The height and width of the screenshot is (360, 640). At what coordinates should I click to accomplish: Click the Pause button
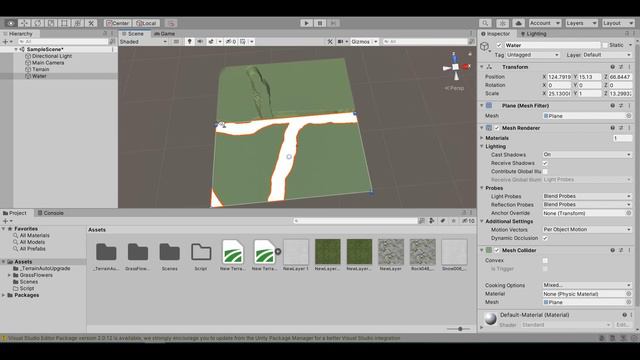click(320, 23)
